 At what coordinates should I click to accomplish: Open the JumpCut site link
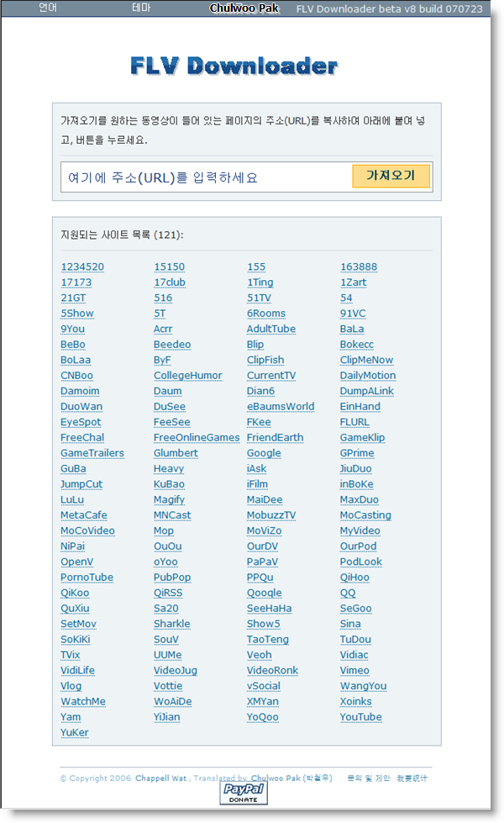81,484
